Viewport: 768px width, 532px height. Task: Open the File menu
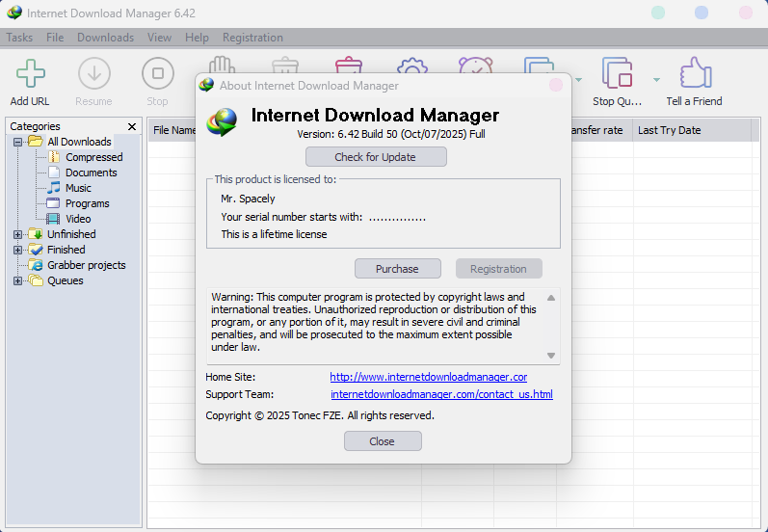(55, 38)
